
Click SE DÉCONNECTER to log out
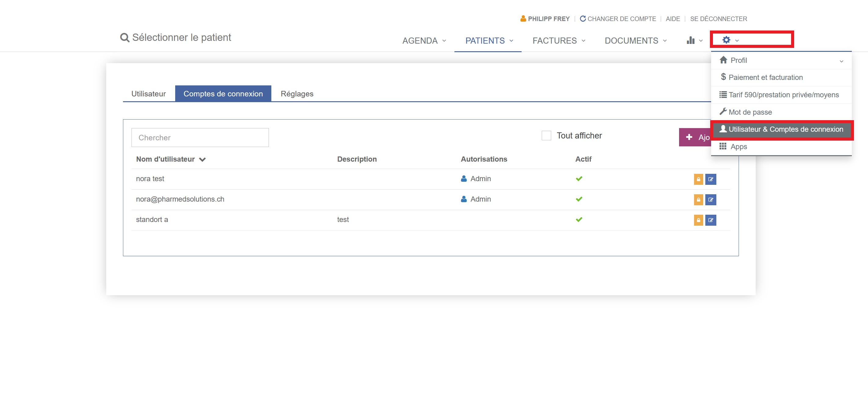pos(718,19)
